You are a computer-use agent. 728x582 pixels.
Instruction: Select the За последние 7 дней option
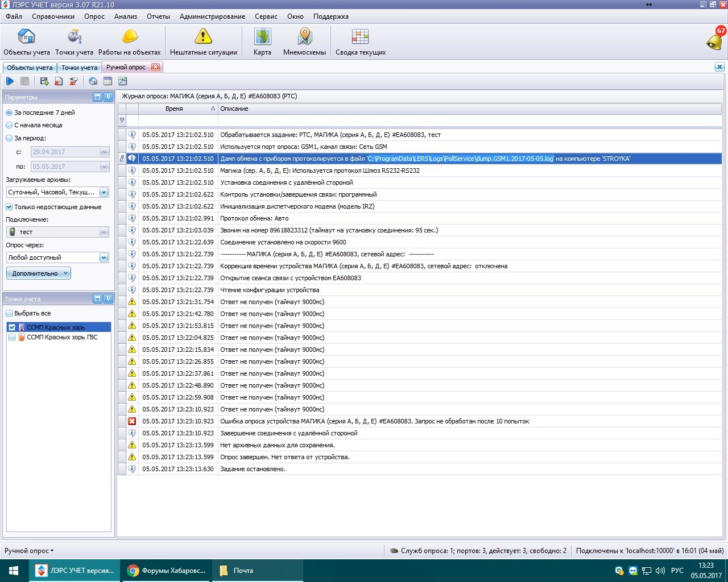coord(40,113)
